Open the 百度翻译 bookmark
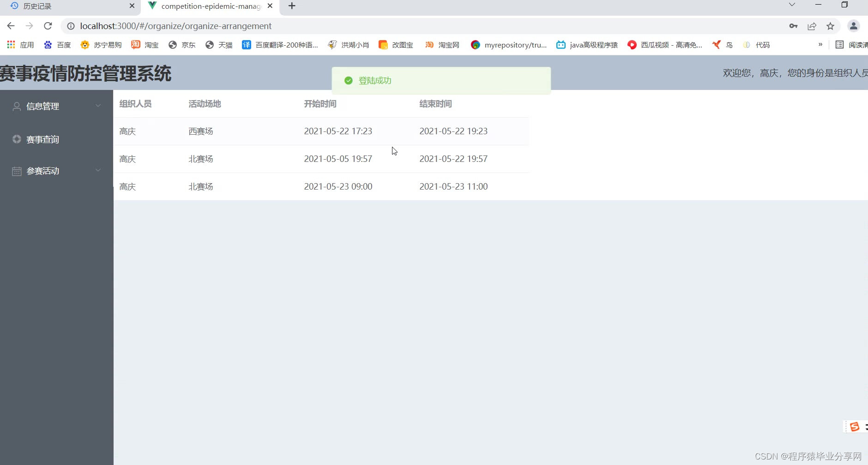Viewport: 868px width, 465px height. click(280, 45)
